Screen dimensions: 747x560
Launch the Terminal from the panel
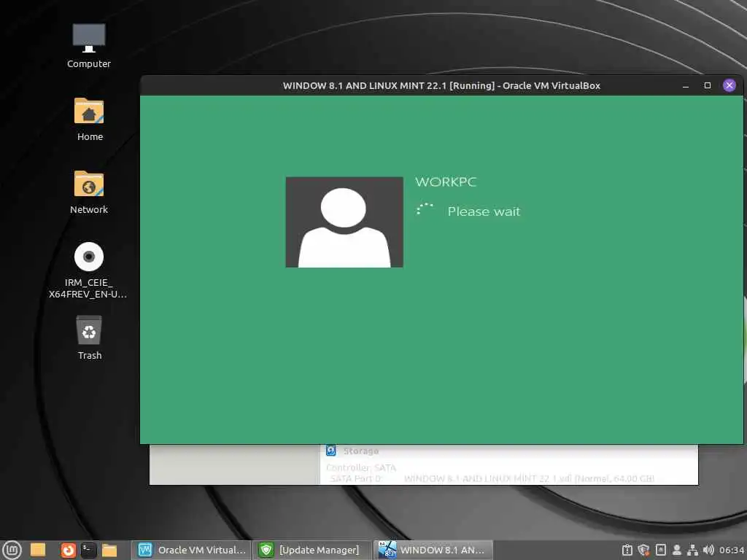(88, 550)
